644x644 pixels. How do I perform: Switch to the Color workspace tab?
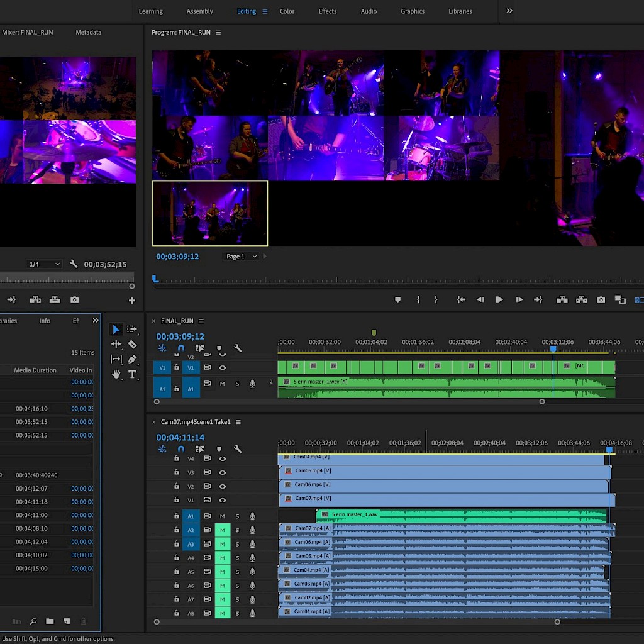coord(287,11)
